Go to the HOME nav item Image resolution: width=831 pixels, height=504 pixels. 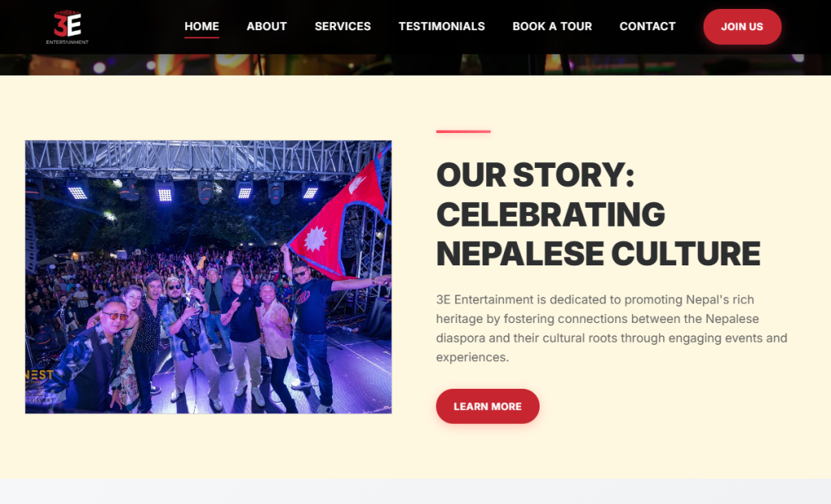(201, 26)
